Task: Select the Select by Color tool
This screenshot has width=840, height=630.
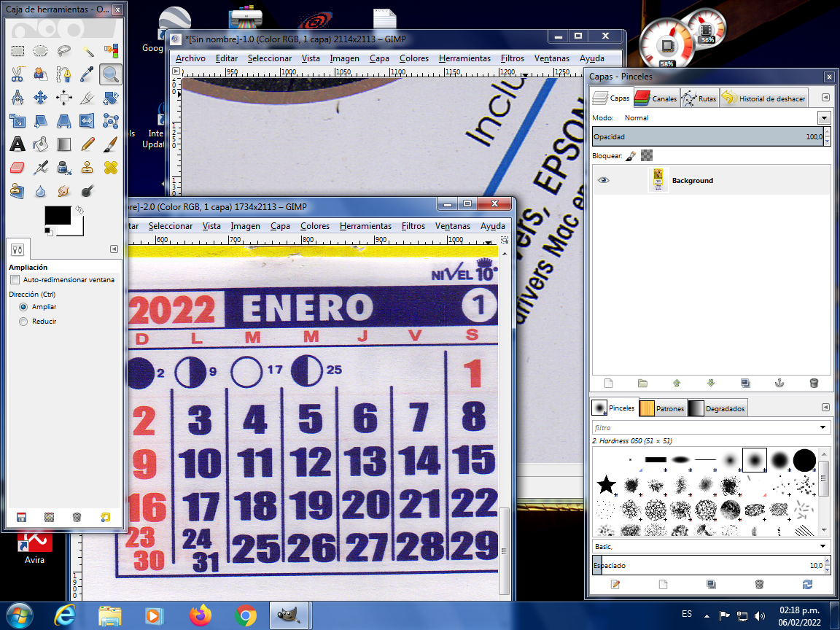Action: coord(110,51)
